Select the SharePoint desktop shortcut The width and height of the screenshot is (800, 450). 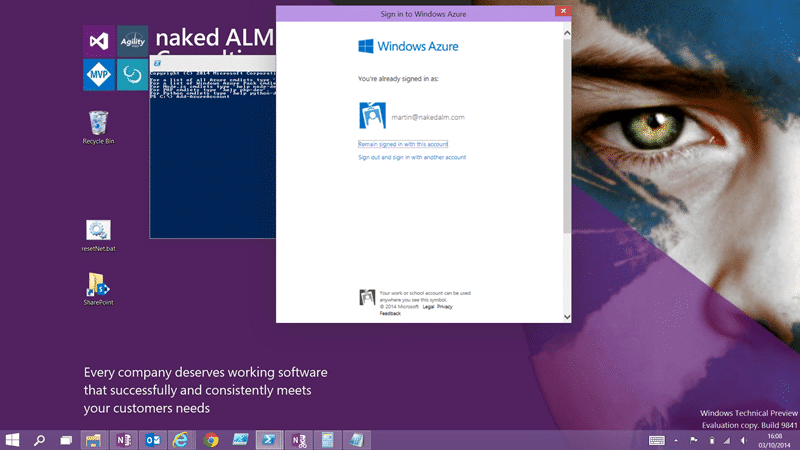pyautogui.click(x=98, y=289)
